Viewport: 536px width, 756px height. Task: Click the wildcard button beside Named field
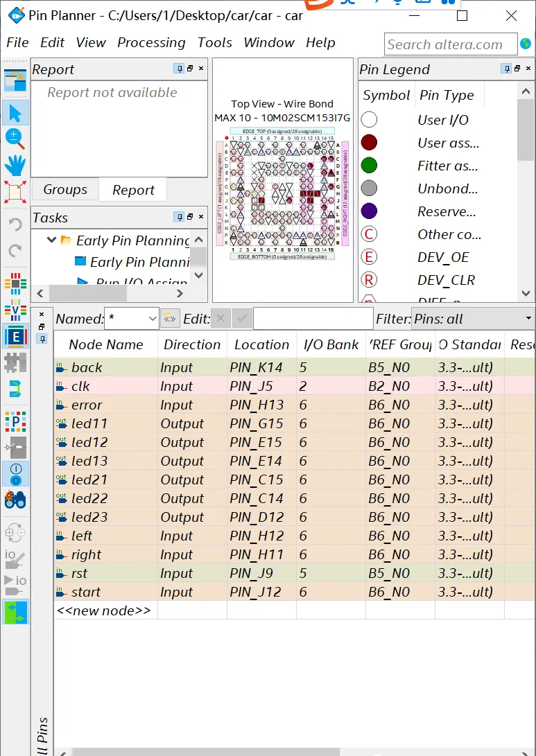tap(170, 318)
